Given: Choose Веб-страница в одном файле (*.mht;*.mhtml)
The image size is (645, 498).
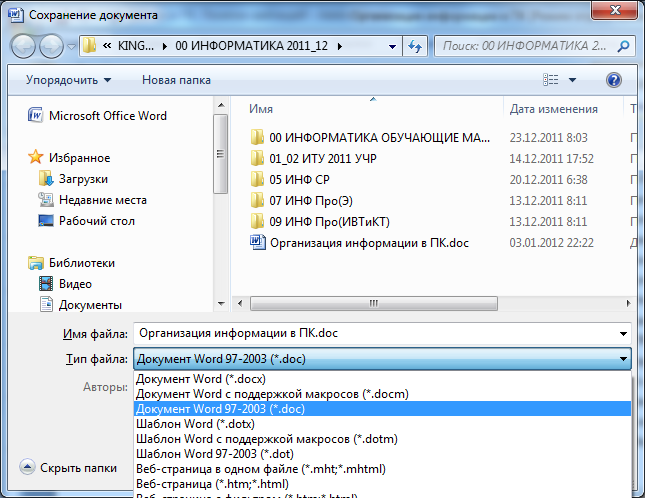Looking at the screenshot, I should pyautogui.click(x=383, y=469).
